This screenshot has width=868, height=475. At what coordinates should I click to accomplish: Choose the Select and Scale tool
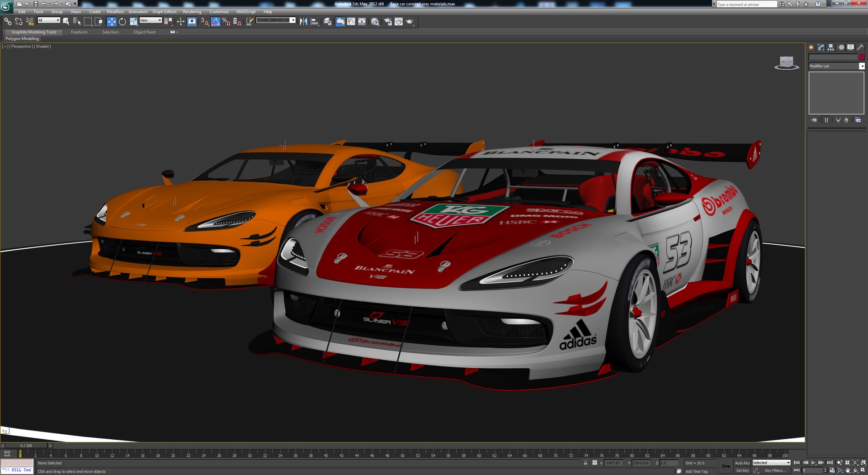133,21
